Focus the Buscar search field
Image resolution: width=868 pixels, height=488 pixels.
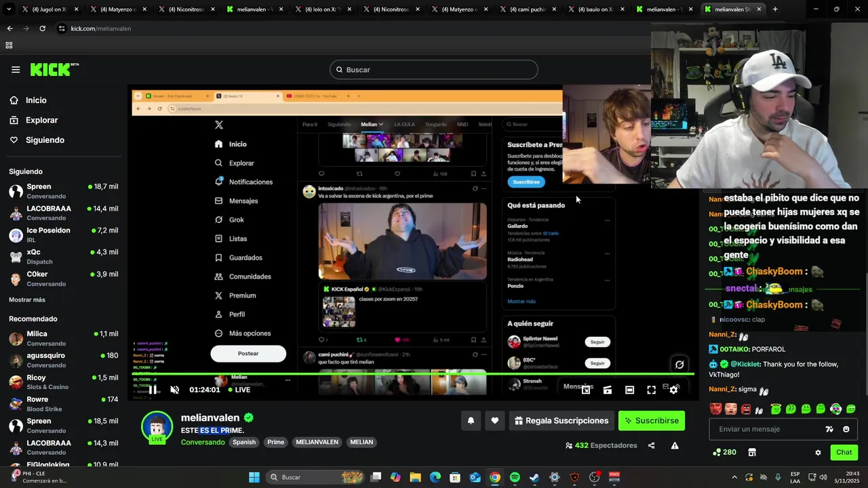coord(434,70)
